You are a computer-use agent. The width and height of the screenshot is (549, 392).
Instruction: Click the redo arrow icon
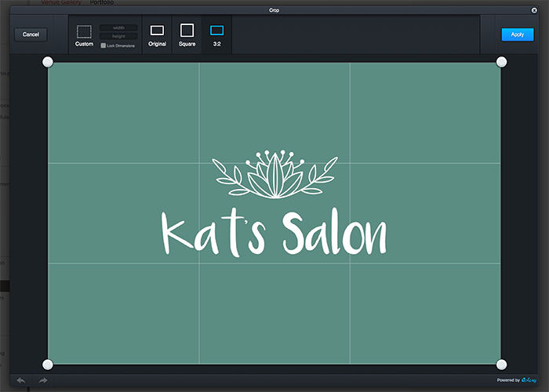coord(43,380)
